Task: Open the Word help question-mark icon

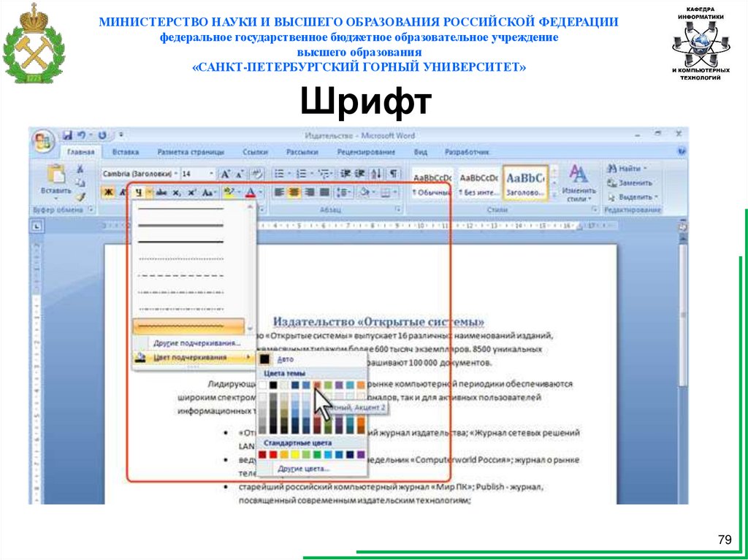Action: (x=682, y=152)
